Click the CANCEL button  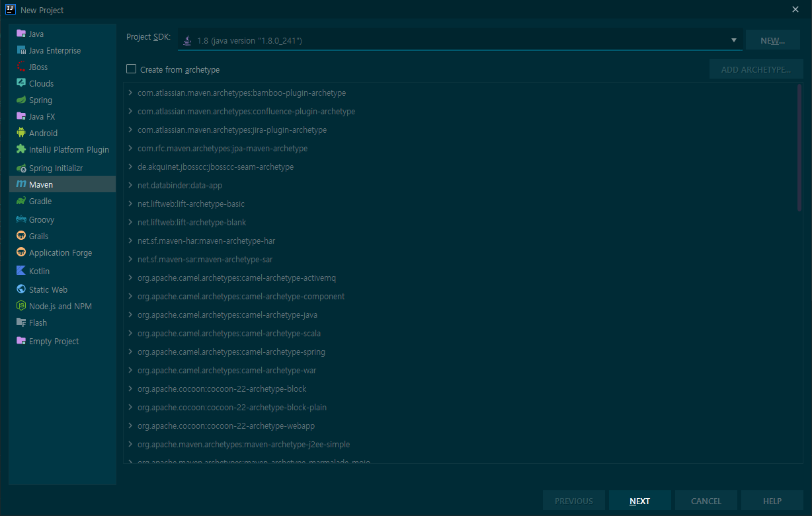coord(706,501)
